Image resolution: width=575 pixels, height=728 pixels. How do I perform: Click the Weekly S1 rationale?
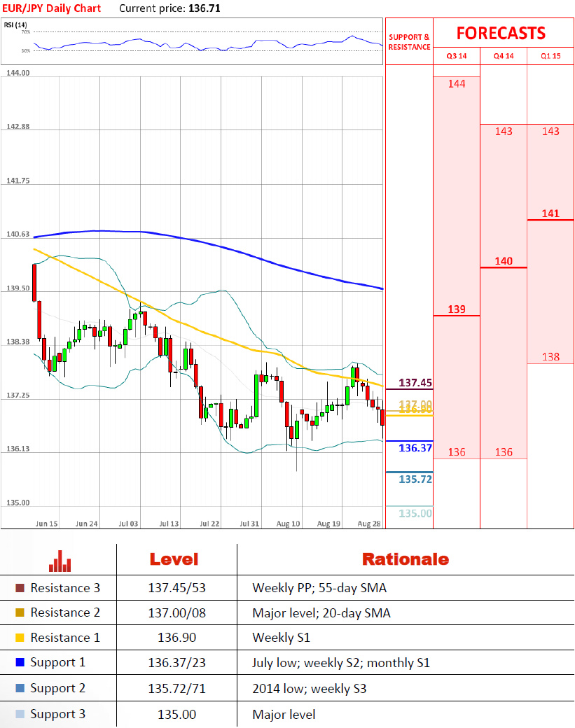[x=281, y=638]
